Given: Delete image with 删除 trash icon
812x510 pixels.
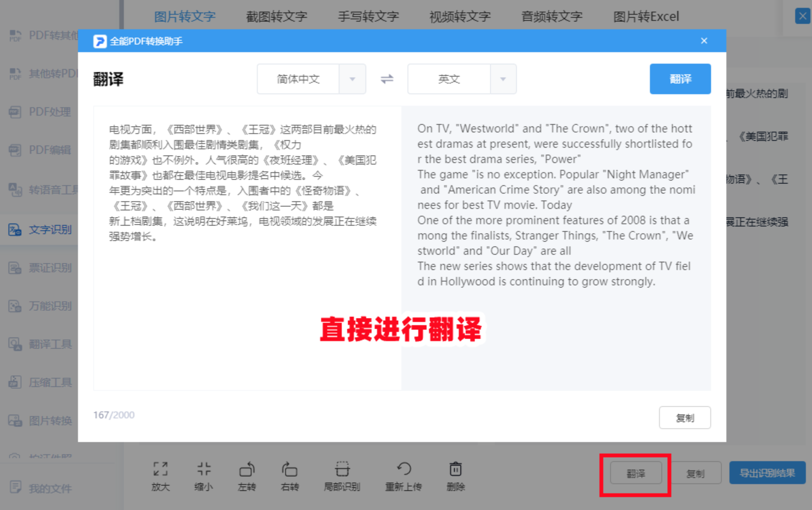Looking at the screenshot, I should coord(456,476).
